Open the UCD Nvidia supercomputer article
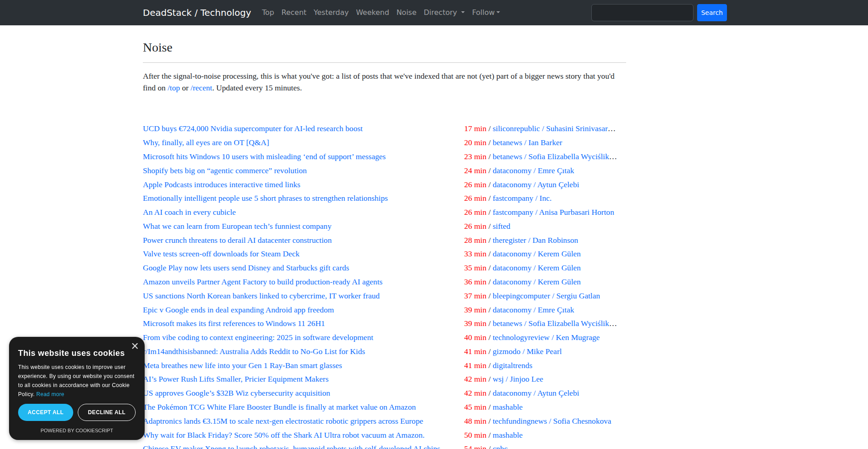The image size is (868, 449). tap(252, 128)
